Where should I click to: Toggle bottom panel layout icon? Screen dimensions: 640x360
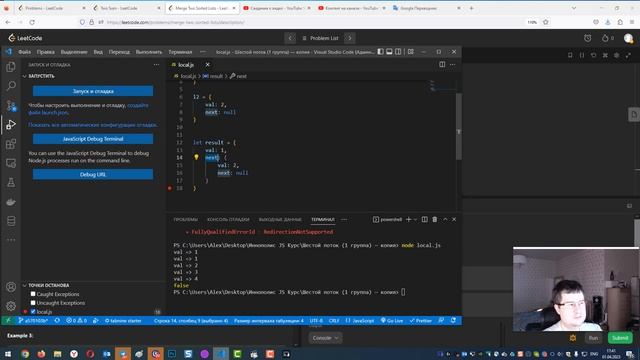tap(389, 51)
